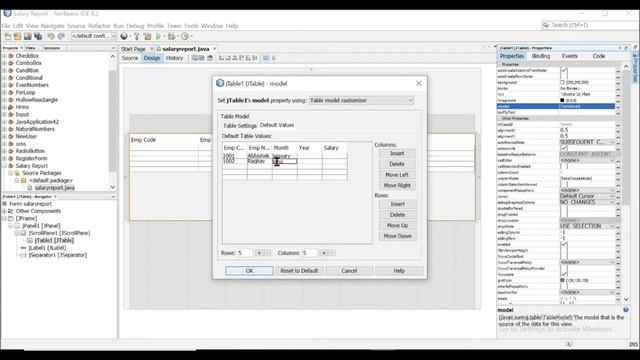The image size is (640, 360).
Task: Click the Undo toolbar icon
Action: 51,36
